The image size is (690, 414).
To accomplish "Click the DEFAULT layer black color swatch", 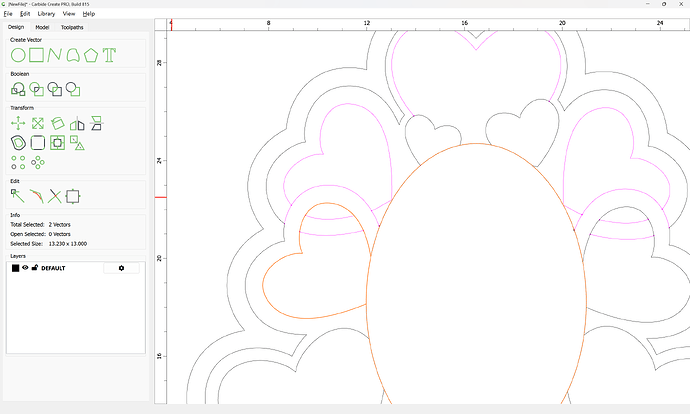I will [x=15, y=268].
